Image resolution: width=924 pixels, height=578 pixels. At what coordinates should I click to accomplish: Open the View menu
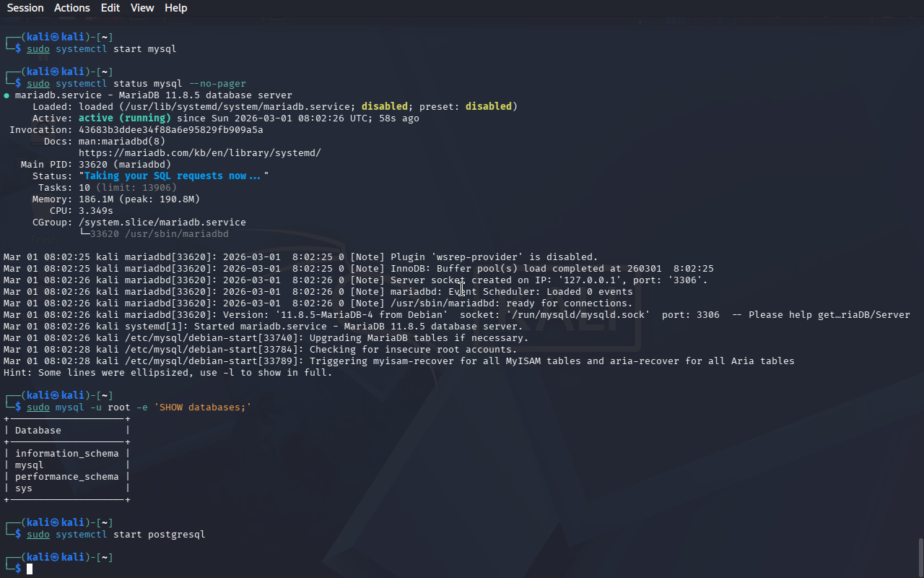click(142, 8)
